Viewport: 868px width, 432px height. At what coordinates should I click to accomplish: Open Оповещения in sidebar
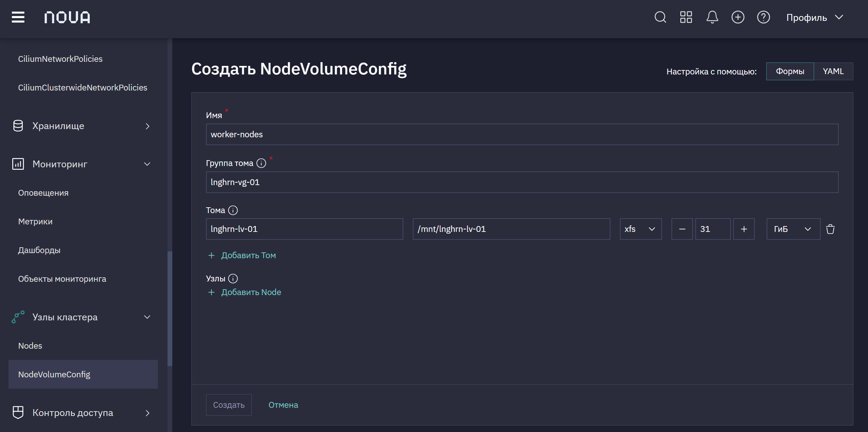(x=43, y=193)
